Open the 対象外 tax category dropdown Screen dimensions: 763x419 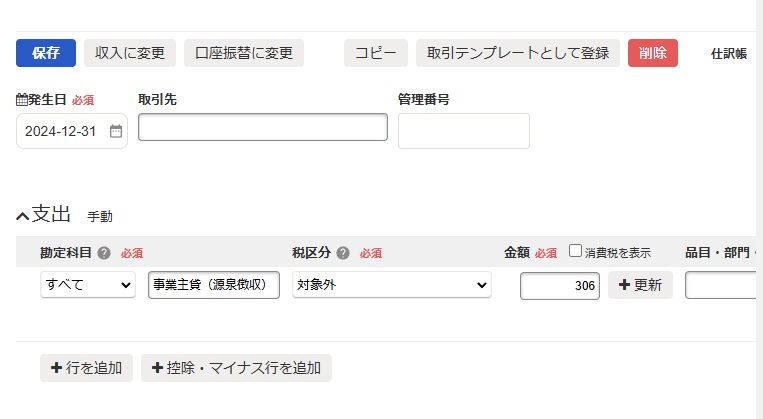tap(392, 285)
